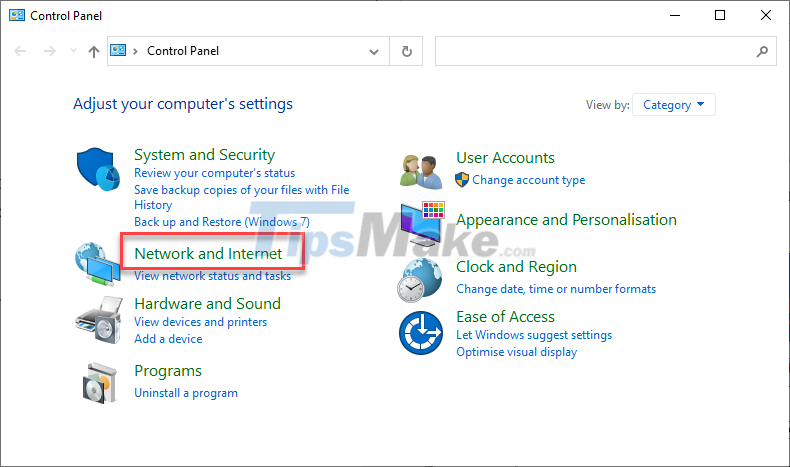Click the Back arrow navigation button
The image size is (790, 467).
(x=20, y=51)
